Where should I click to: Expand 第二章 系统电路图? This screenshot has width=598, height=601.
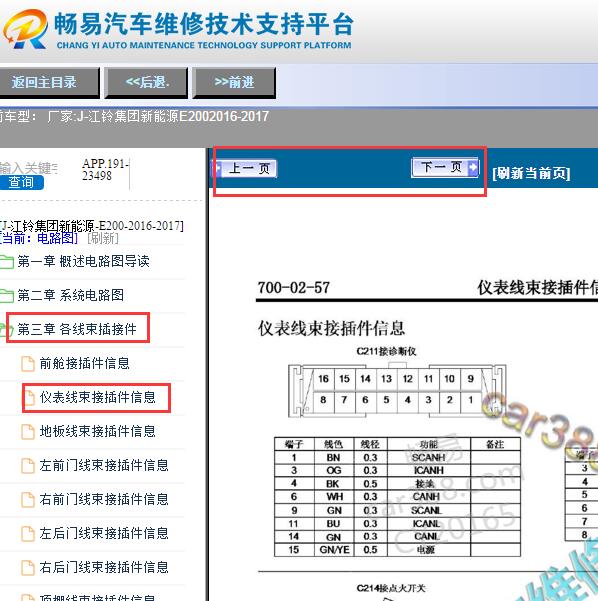71,295
